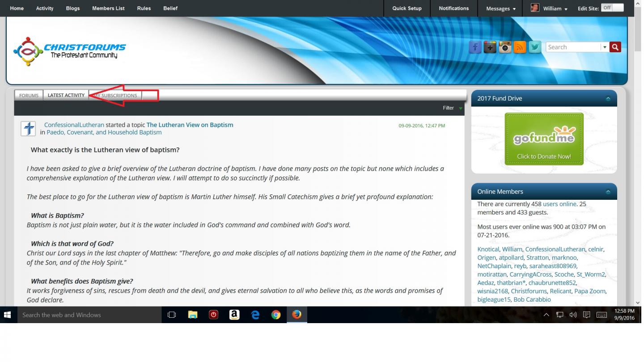This screenshot has height=362, width=644.
Task: Toggle the Edit Site Off switch
Action: [x=613, y=8]
